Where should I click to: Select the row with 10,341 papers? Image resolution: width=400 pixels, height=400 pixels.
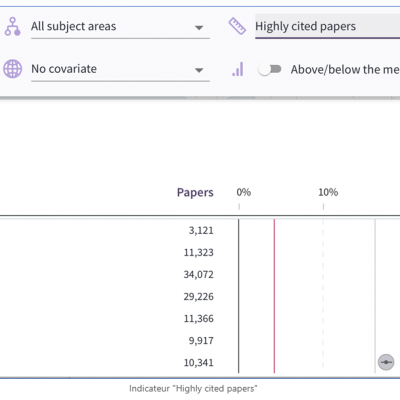click(200, 362)
